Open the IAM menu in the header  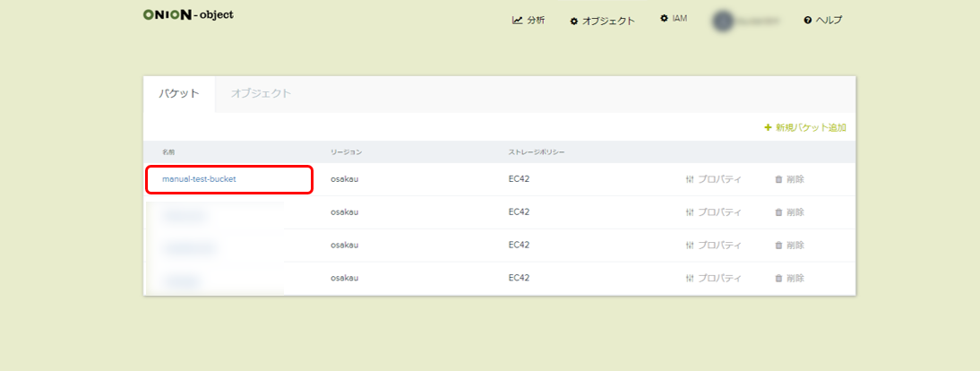pyautogui.click(x=674, y=19)
